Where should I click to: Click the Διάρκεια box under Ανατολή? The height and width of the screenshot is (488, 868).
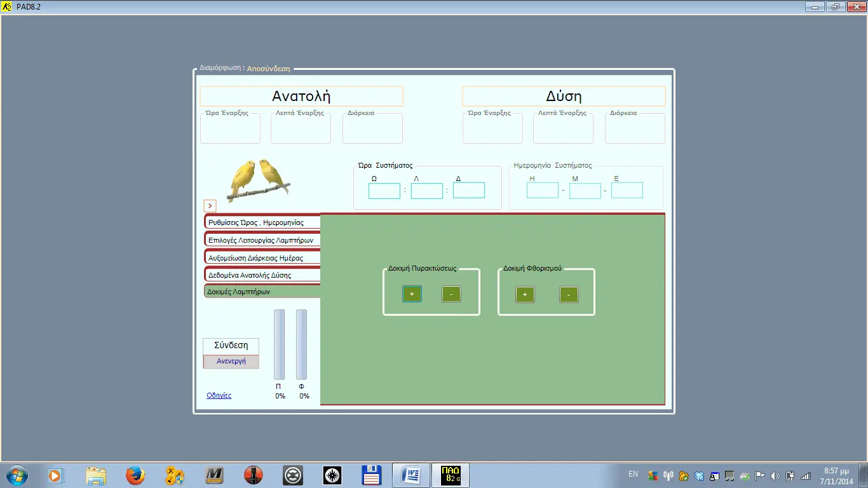[x=372, y=128]
